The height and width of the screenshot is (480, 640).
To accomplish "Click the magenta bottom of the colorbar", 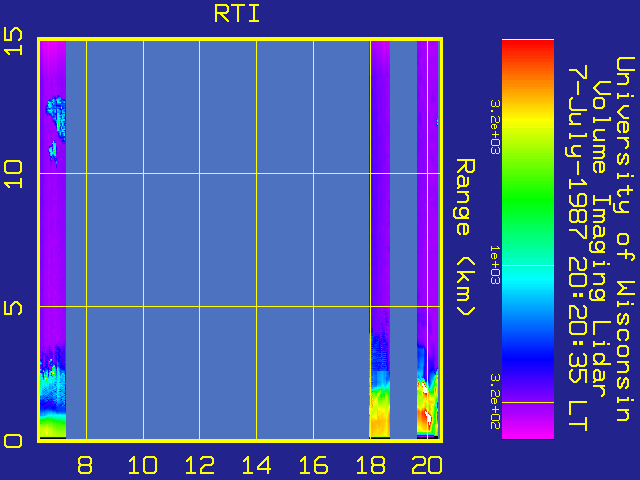I will point(528,429).
